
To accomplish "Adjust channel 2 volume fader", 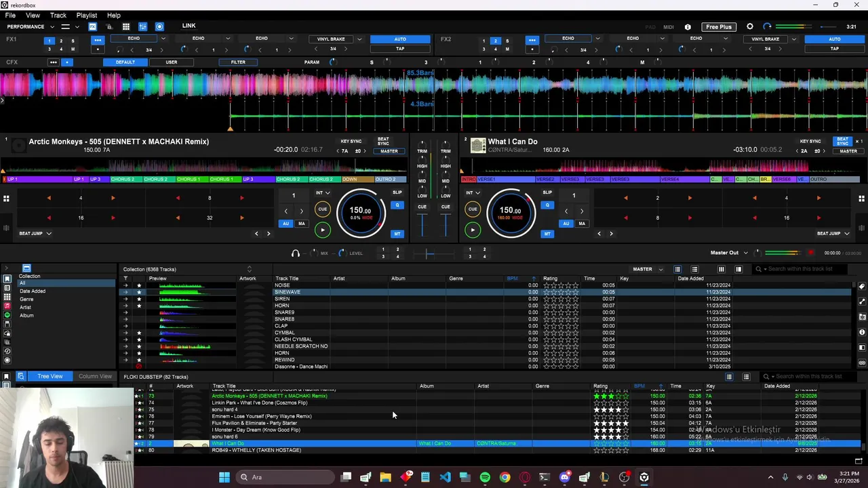I will (446, 224).
